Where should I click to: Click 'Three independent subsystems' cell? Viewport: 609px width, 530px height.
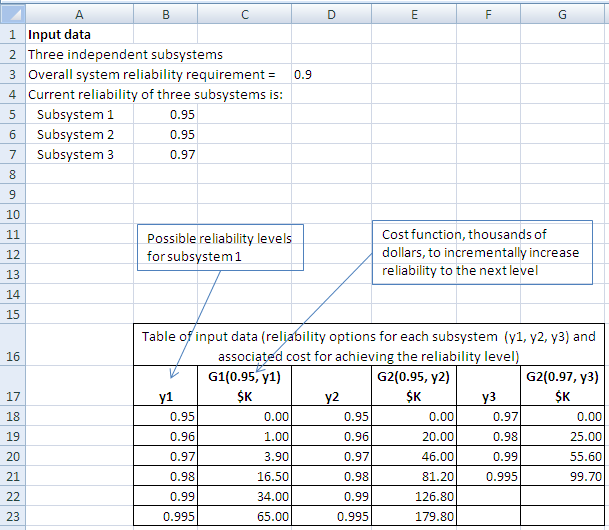(125, 54)
